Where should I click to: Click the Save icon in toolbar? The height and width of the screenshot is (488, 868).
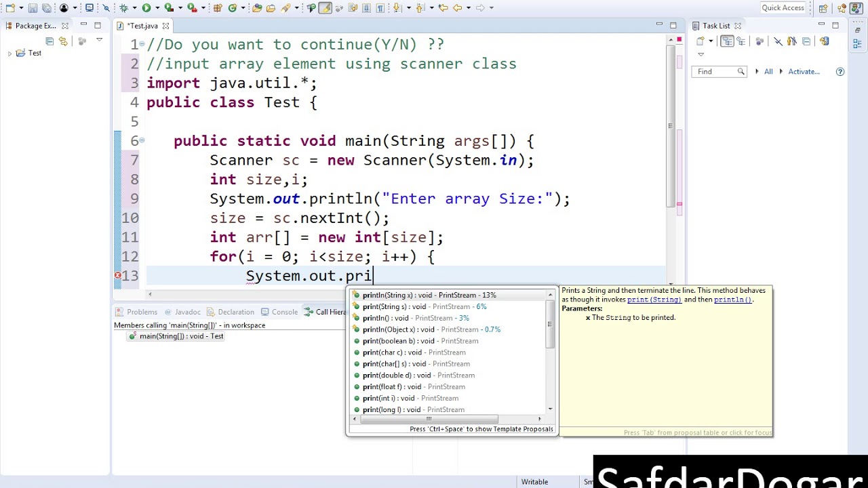33,8
